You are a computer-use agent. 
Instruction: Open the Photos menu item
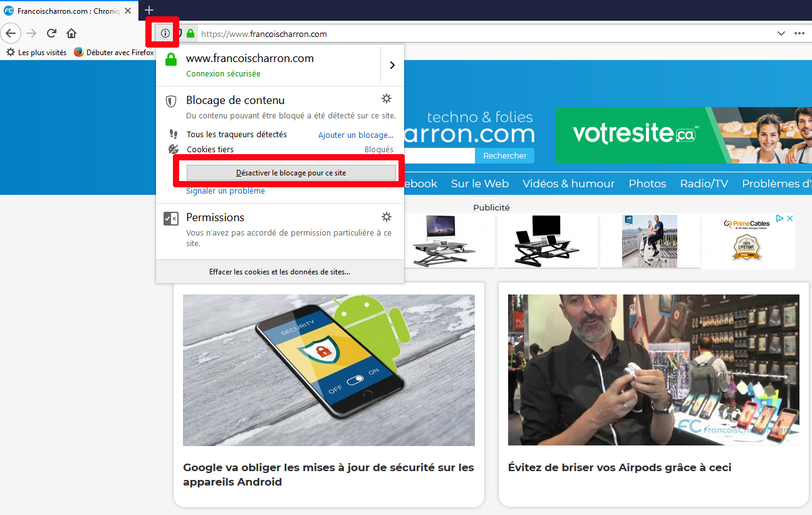click(x=647, y=184)
